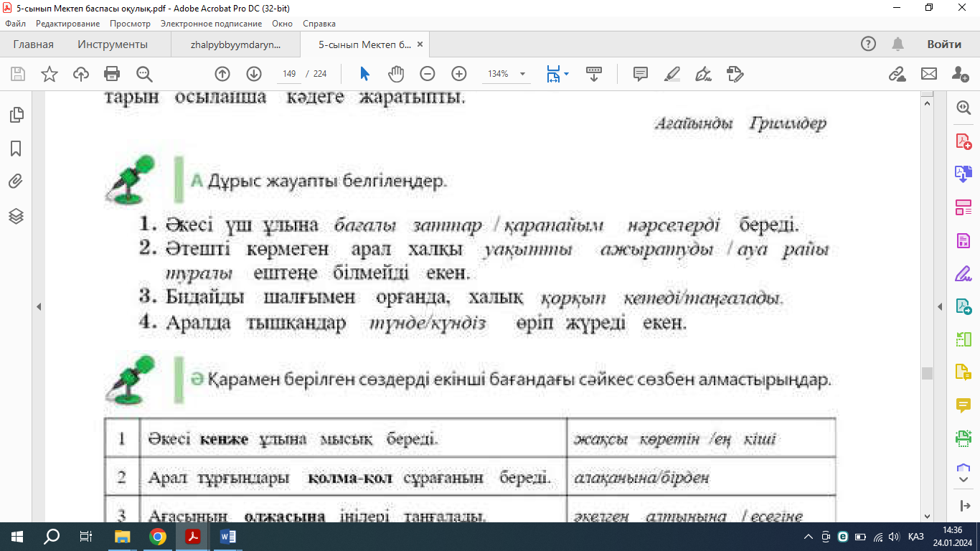
Task: Open the Bookmarks panel in the left sidebar
Action: 16,149
